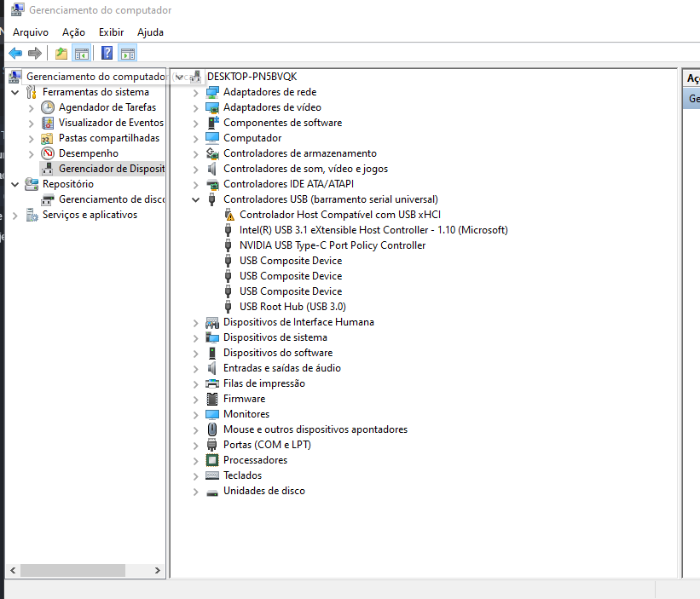Expand Dispositivos de sistema category
The width and height of the screenshot is (700, 599).
click(x=195, y=338)
